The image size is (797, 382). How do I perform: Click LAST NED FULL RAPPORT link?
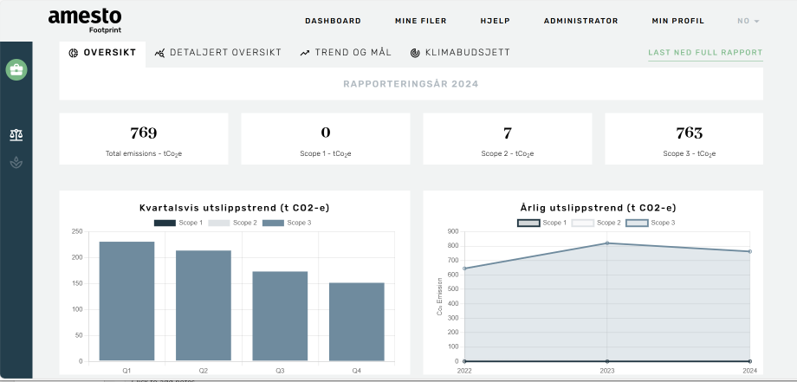click(706, 53)
